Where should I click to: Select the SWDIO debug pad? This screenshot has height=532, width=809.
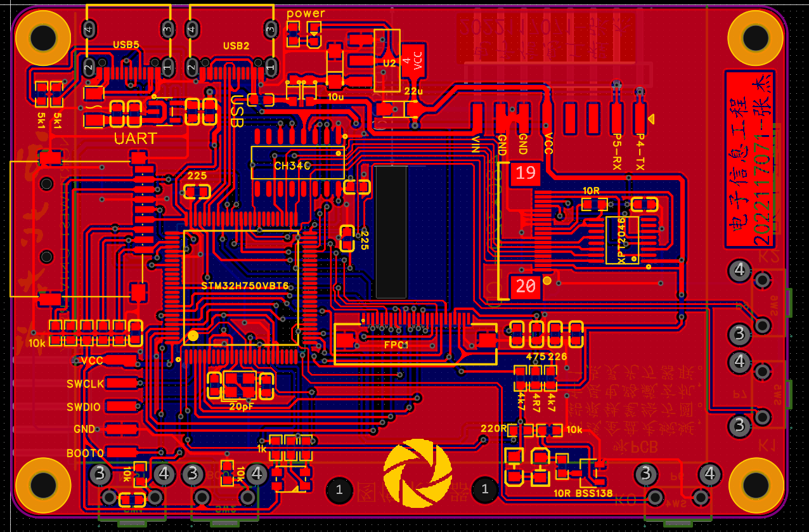click(x=122, y=406)
